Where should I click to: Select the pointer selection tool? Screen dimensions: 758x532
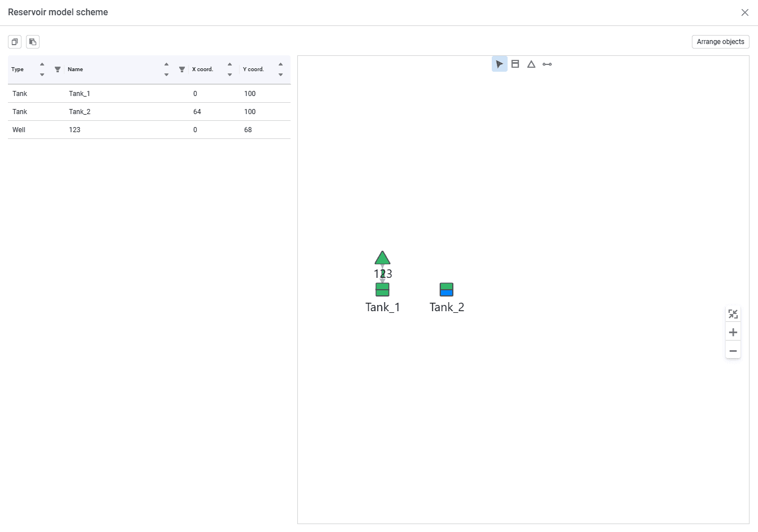click(500, 64)
